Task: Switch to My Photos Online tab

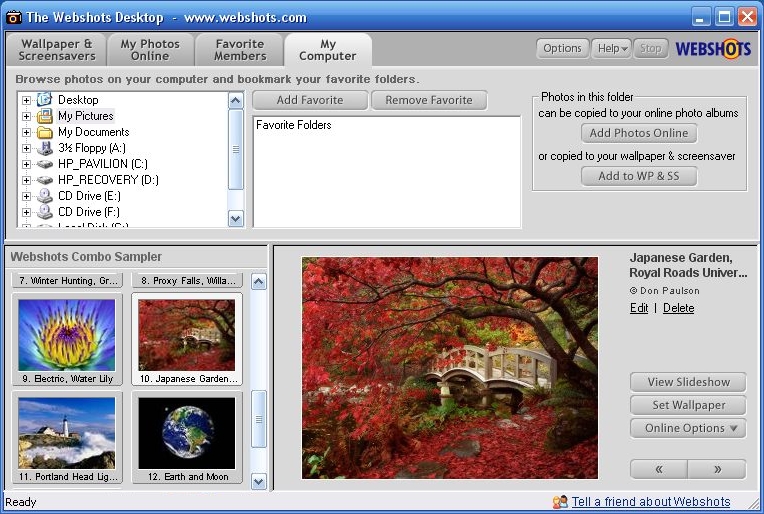Action: [x=150, y=50]
